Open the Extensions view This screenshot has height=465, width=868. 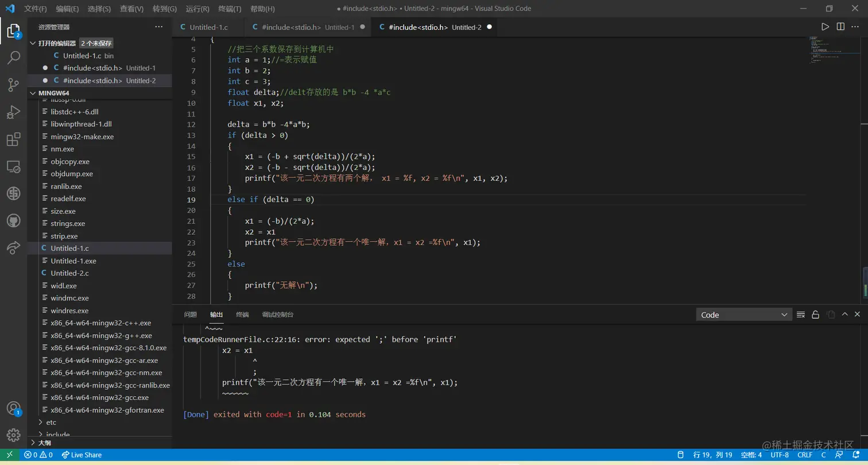tap(13, 139)
